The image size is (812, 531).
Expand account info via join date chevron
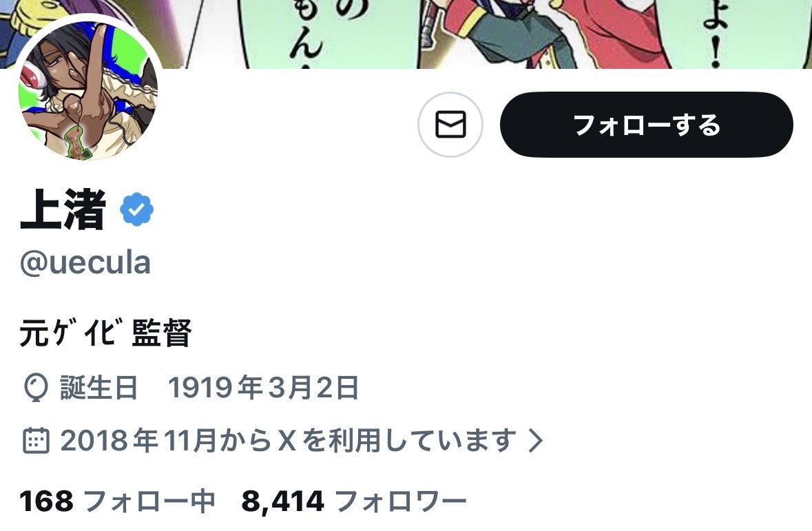pyautogui.click(x=535, y=440)
